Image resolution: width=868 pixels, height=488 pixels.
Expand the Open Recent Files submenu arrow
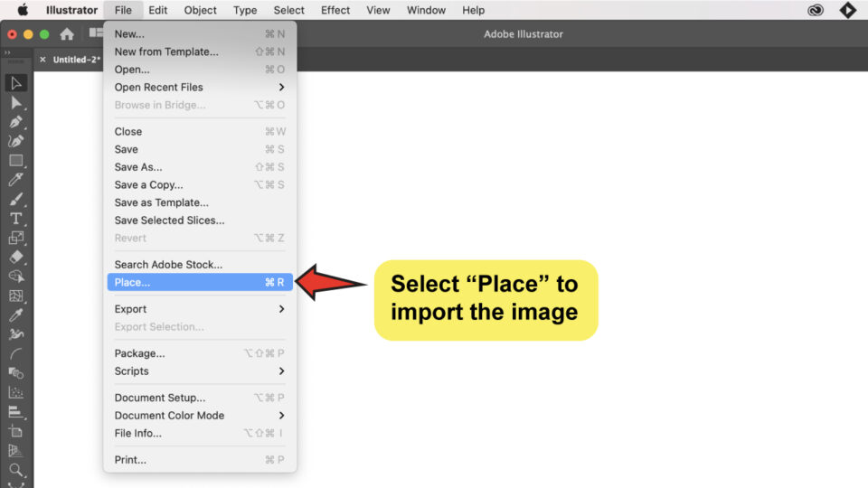[281, 88]
